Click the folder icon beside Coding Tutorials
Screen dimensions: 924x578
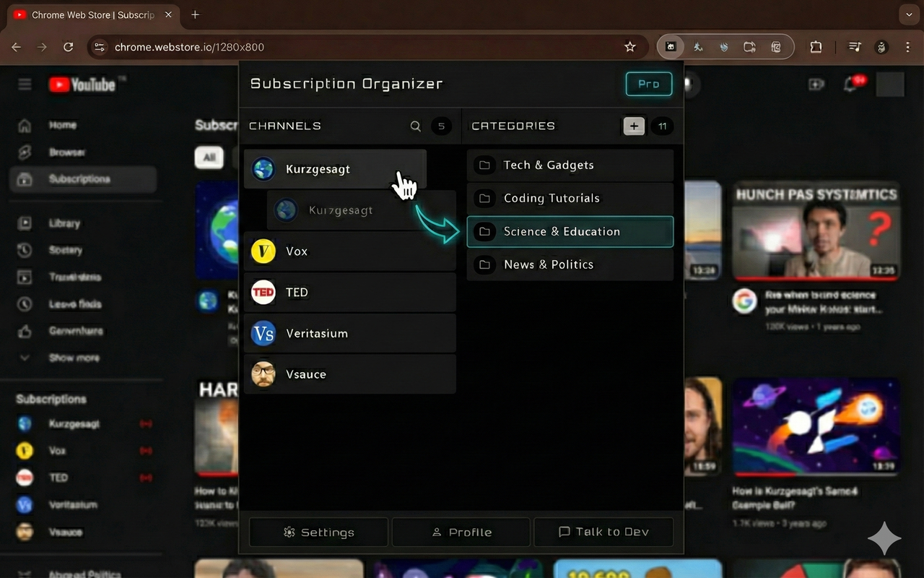(x=485, y=198)
